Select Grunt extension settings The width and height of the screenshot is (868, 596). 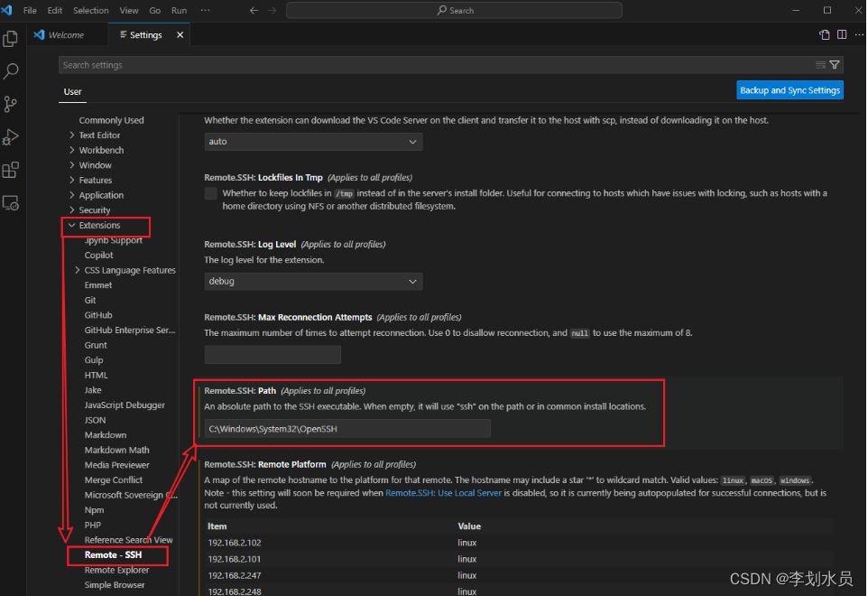96,345
